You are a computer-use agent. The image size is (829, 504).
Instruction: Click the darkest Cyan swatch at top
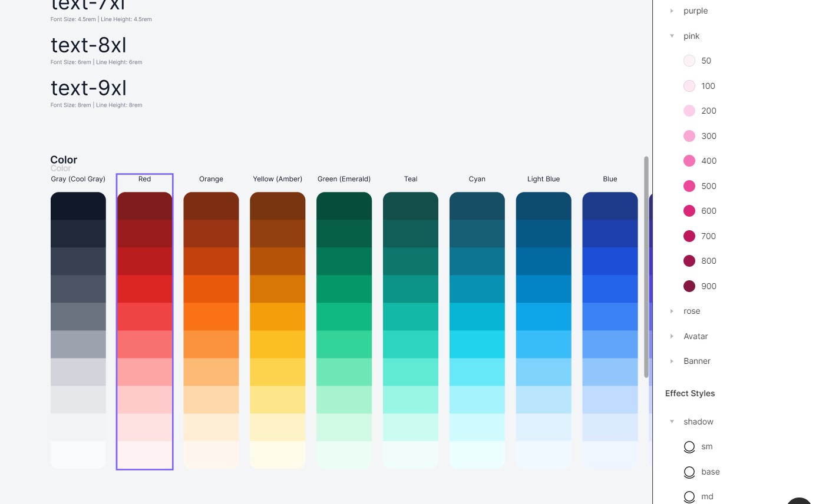(477, 206)
